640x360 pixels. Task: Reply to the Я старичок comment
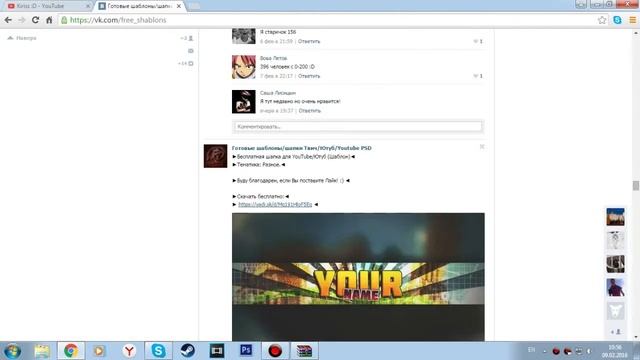coord(309,41)
